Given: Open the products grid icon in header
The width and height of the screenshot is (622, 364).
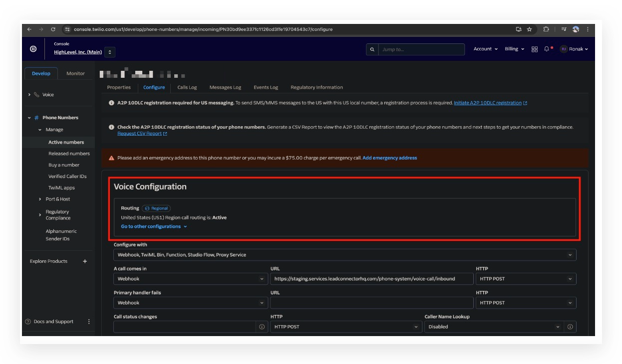Looking at the screenshot, I should pyautogui.click(x=535, y=49).
